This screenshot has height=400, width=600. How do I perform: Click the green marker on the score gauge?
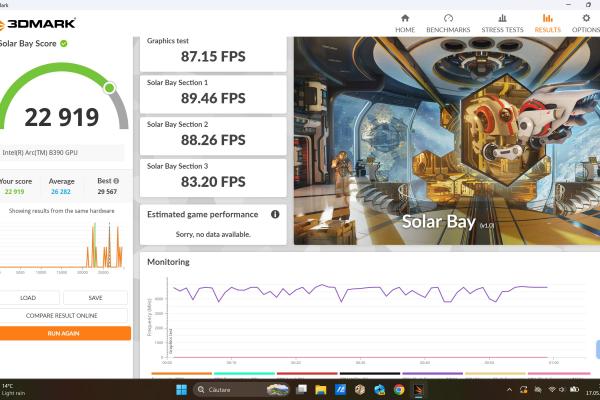109,88
